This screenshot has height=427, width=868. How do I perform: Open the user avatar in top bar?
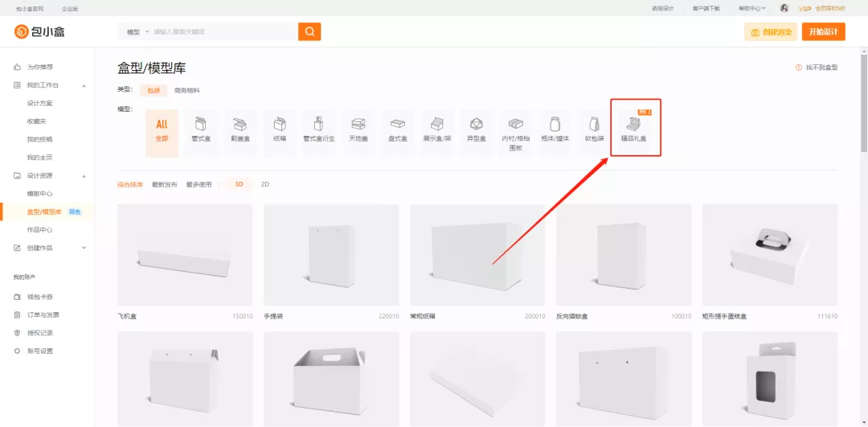(784, 8)
